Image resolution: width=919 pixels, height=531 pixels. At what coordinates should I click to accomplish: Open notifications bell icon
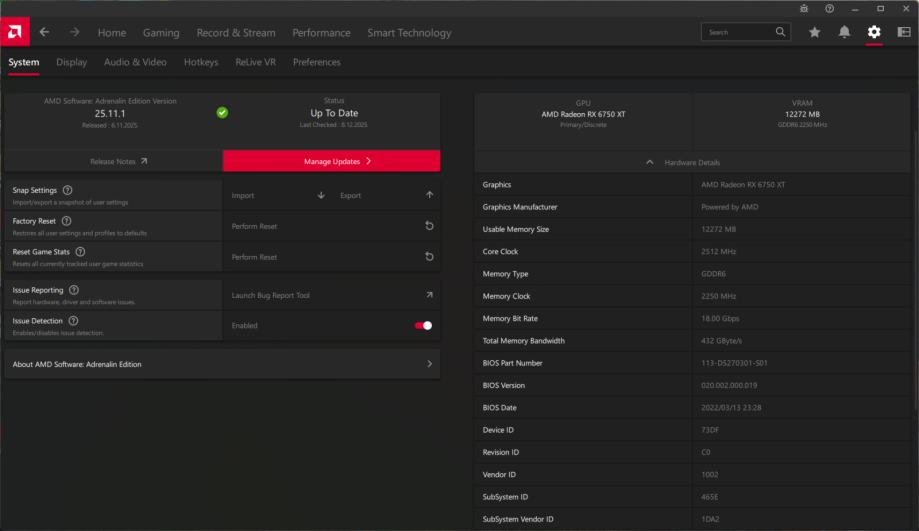(x=844, y=32)
